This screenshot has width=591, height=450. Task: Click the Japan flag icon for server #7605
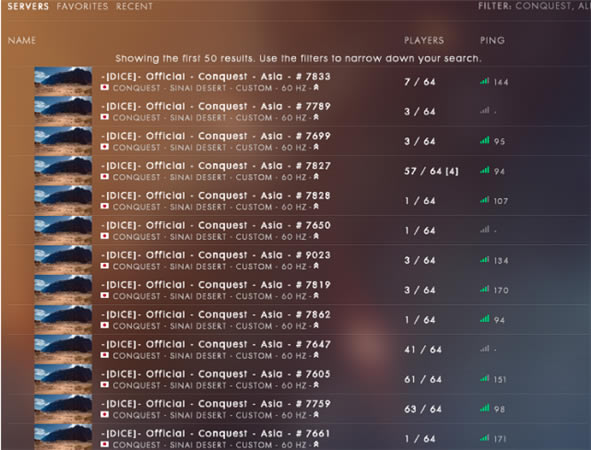click(105, 385)
